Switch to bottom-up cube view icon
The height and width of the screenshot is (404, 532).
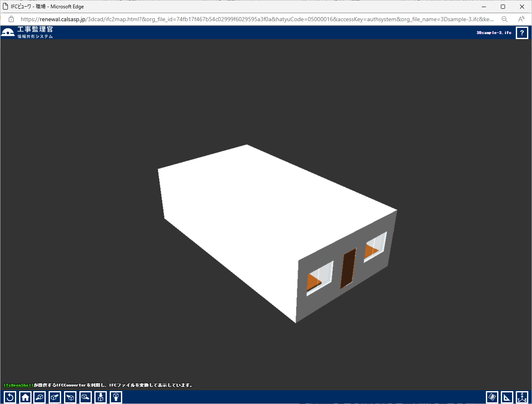(x=116, y=397)
